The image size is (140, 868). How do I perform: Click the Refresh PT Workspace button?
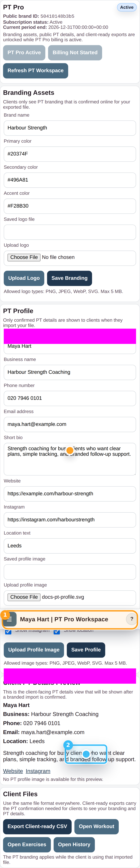[35, 71]
